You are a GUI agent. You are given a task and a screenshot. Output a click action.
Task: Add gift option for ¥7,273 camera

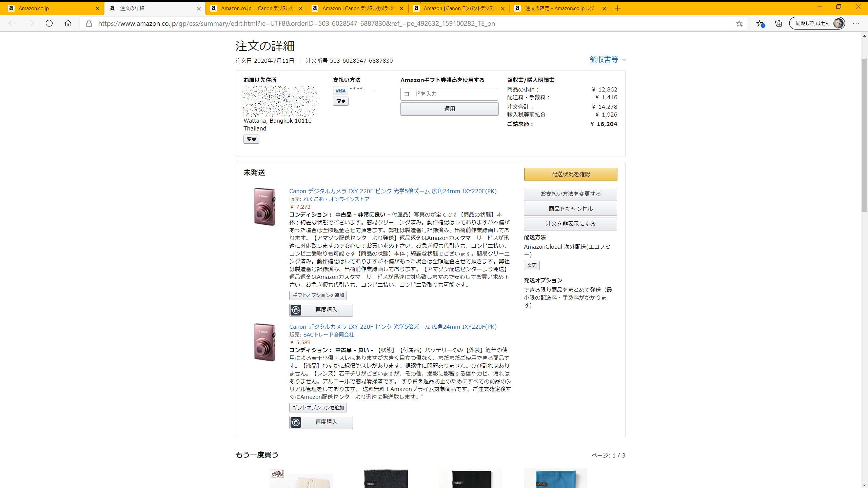point(318,295)
